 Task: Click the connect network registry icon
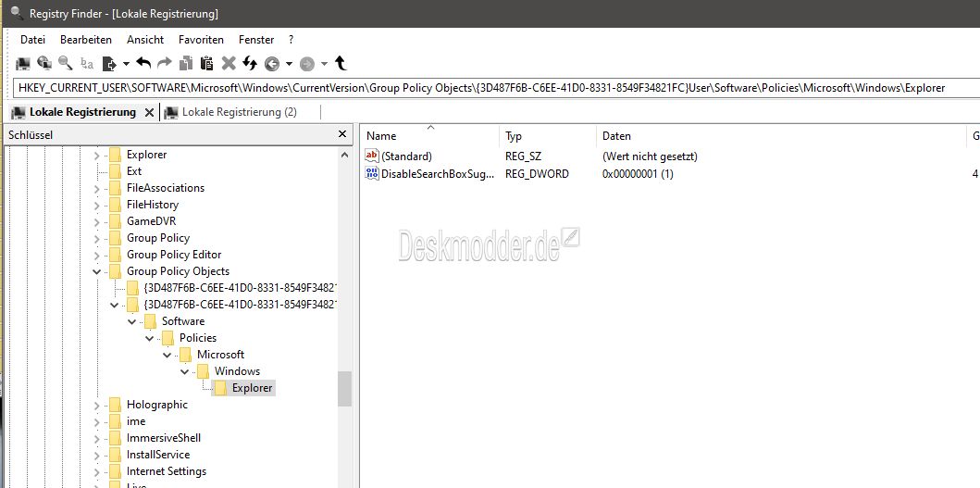coord(44,63)
